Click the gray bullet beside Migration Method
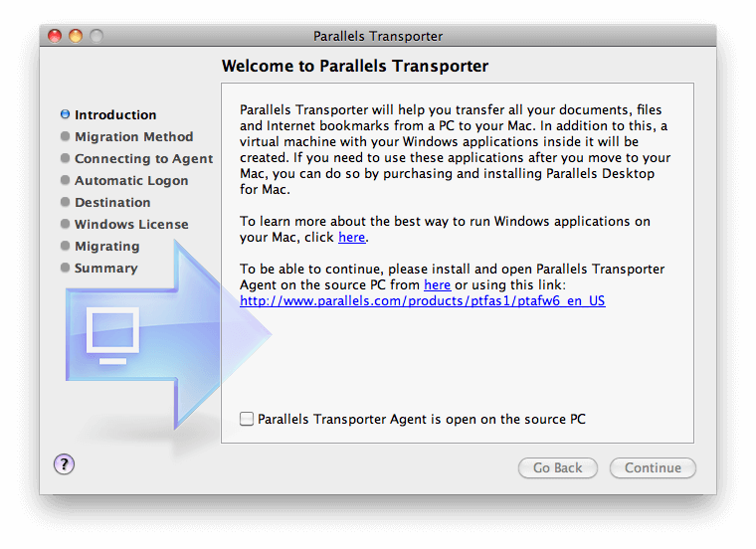Image resolution: width=756 pixels, height=549 pixels. [x=65, y=136]
